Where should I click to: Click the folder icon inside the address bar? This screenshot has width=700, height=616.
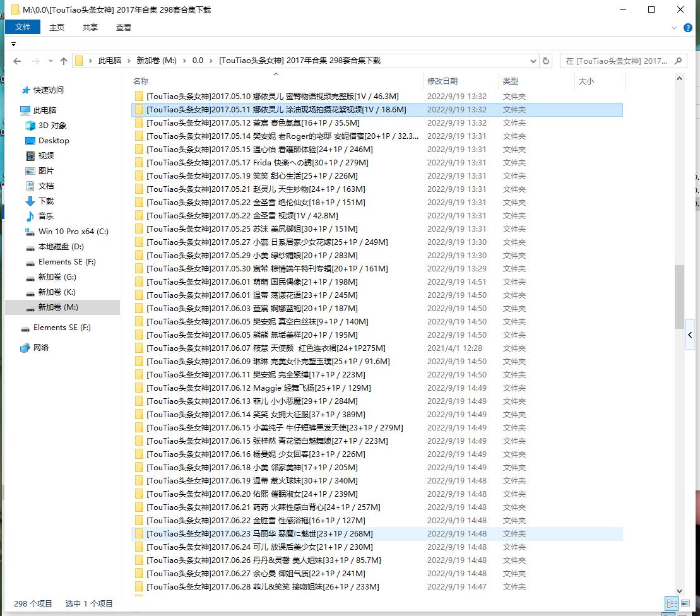[79, 61]
